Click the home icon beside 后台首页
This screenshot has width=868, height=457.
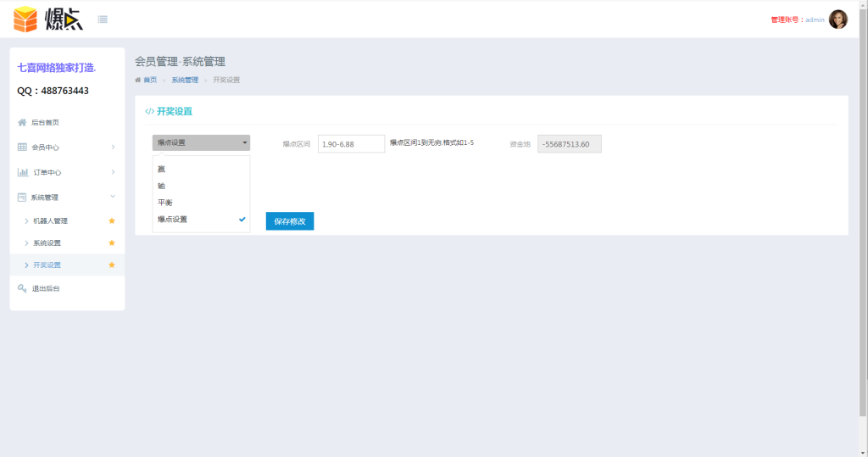coord(22,122)
